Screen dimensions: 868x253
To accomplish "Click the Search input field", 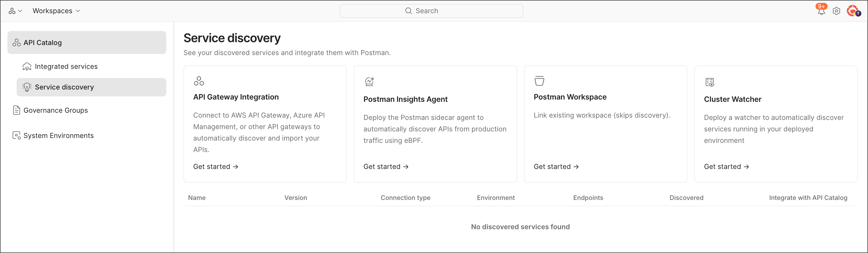I will [x=431, y=11].
